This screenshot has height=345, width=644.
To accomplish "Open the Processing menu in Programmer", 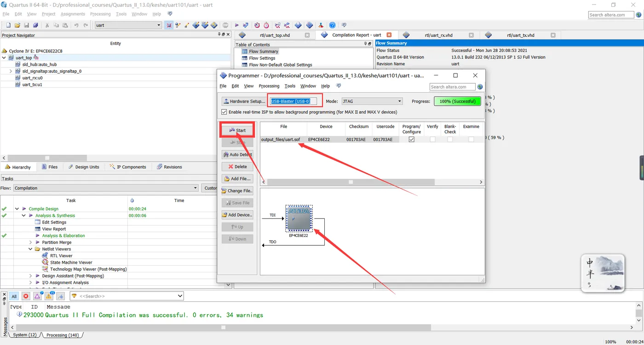I will click(269, 86).
